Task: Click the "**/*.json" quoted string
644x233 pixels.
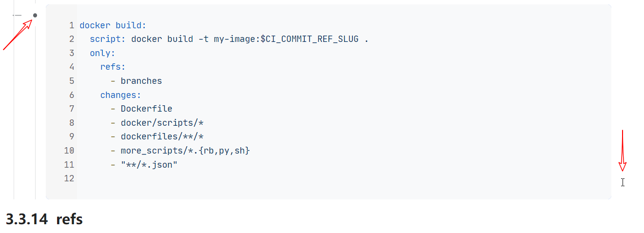Action: tap(149, 165)
